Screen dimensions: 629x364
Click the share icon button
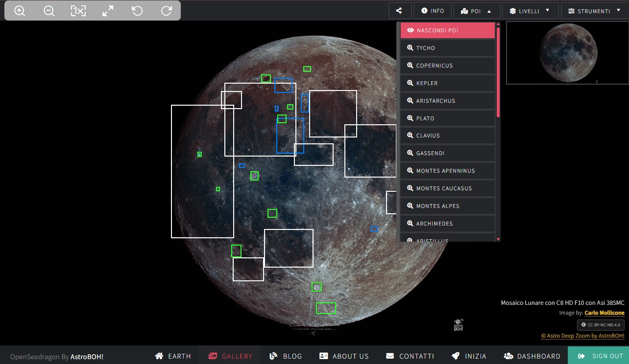[x=399, y=11]
